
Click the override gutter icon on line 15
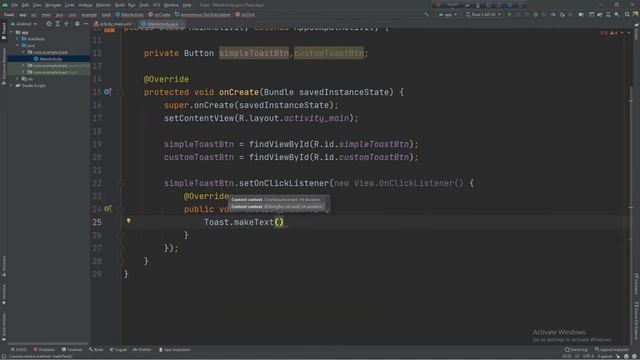(107, 92)
